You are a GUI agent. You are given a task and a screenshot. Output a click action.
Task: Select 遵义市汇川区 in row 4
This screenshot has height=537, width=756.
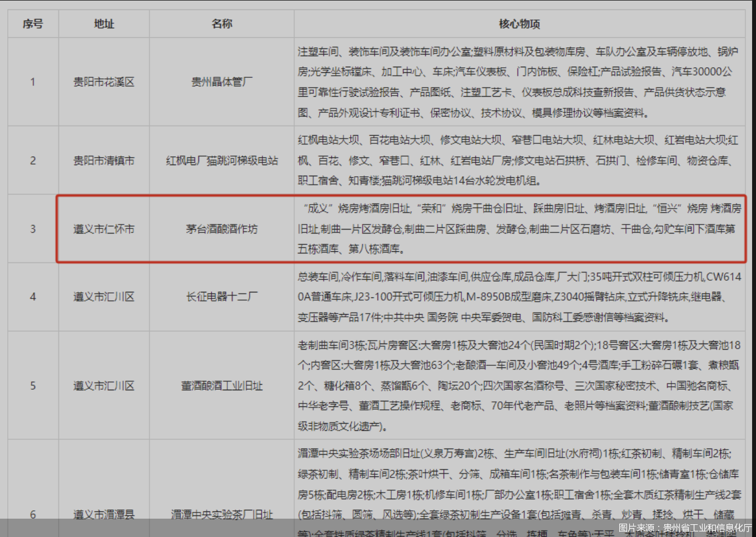[103, 297]
